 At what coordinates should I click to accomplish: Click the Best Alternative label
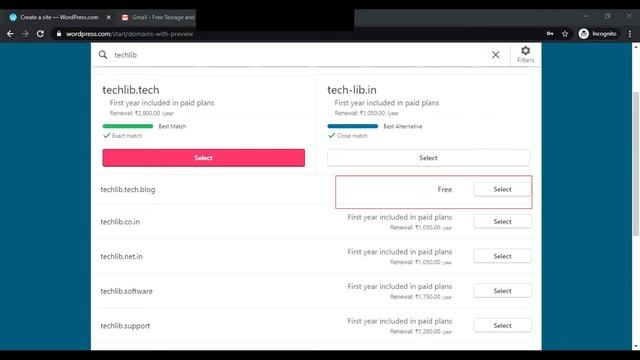pyautogui.click(x=403, y=127)
